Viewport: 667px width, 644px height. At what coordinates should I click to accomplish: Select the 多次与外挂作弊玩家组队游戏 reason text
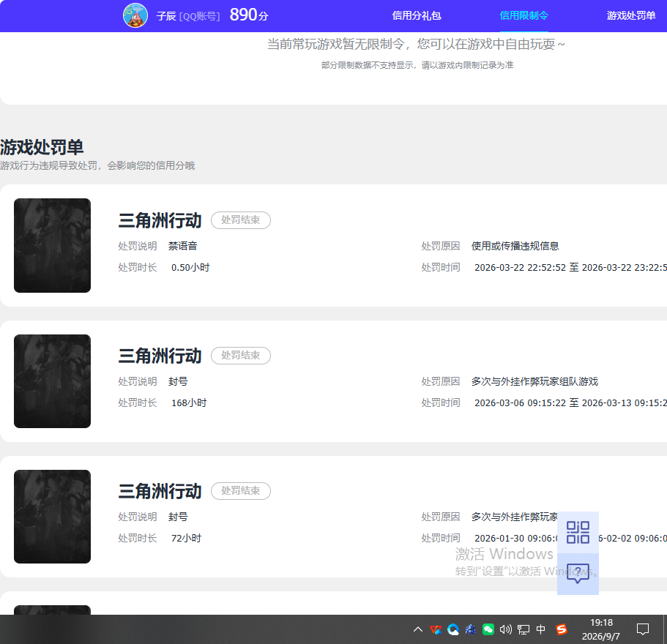click(x=534, y=381)
